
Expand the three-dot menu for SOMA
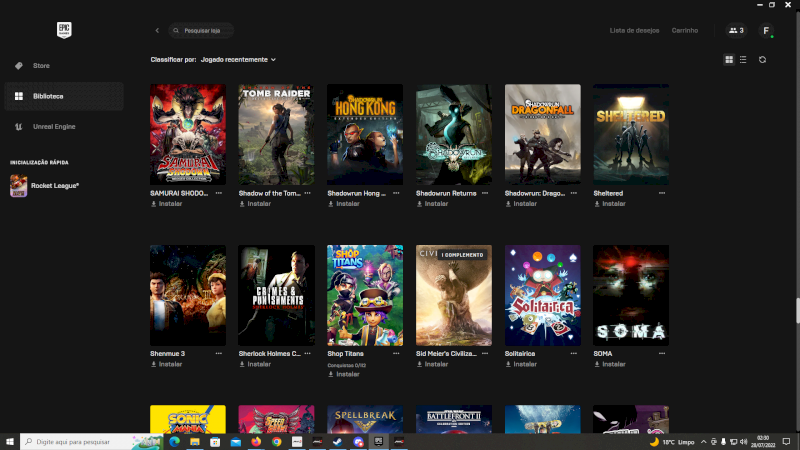point(662,353)
